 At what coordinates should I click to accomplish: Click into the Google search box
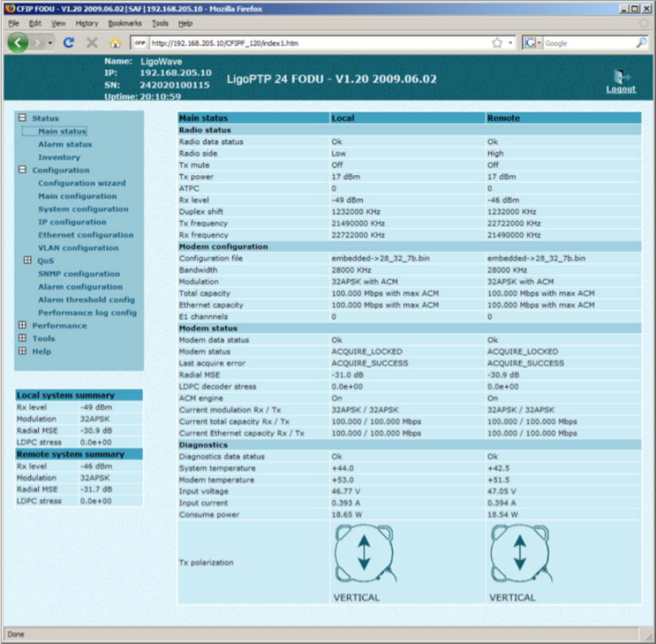[589, 43]
